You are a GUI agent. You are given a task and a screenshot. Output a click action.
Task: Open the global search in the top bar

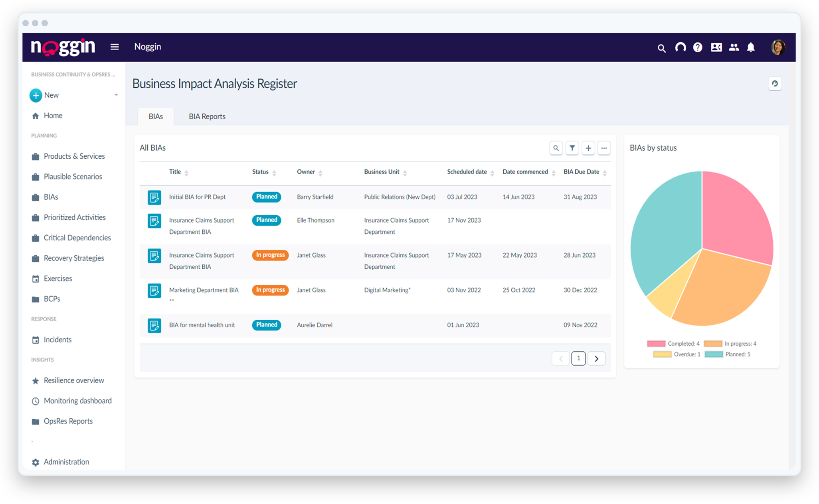(x=661, y=47)
